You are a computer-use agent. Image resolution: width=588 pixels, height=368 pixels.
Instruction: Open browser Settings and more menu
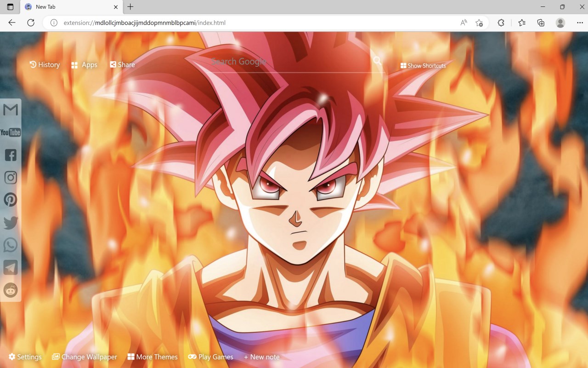click(580, 23)
